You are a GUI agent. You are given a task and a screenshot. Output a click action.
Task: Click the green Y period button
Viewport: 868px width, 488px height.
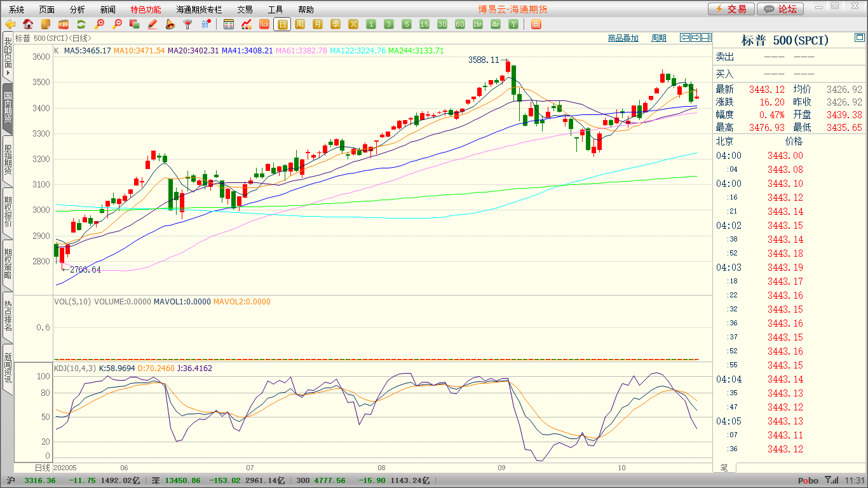coord(513,24)
